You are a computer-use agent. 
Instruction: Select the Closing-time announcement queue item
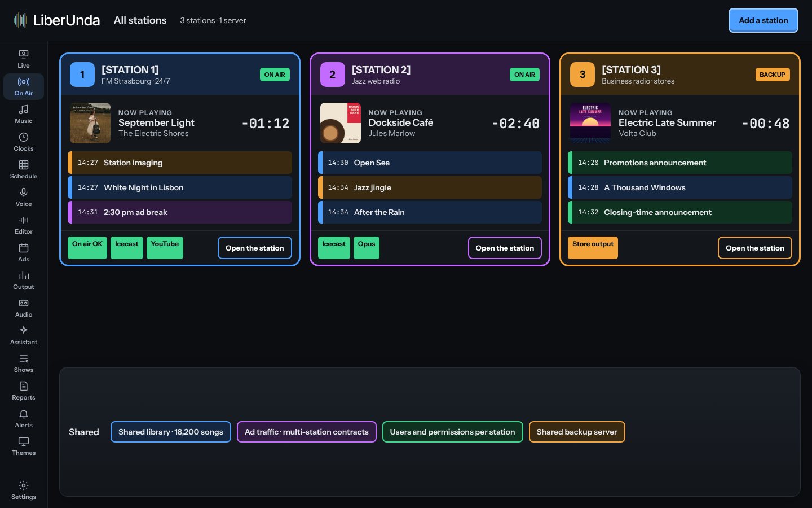[x=680, y=212]
